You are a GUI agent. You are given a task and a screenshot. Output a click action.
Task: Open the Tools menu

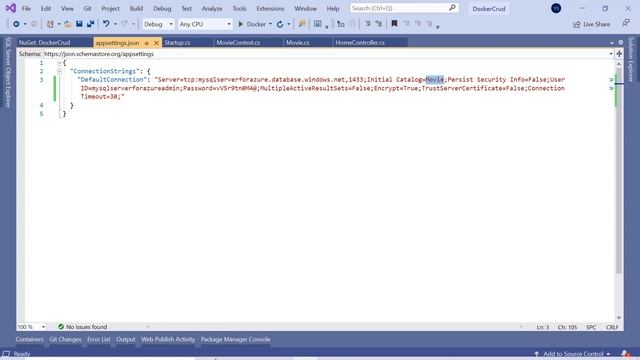pyautogui.click(x=239, y=8)
